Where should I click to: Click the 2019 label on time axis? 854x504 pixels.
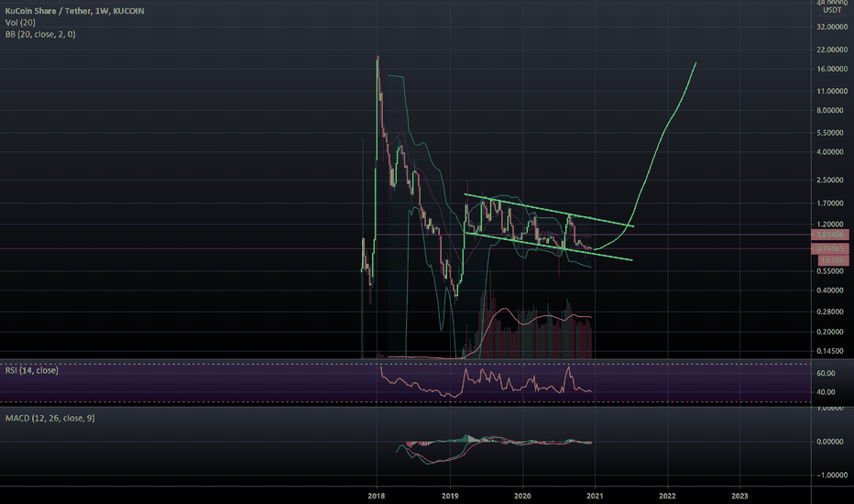point(450,496)
